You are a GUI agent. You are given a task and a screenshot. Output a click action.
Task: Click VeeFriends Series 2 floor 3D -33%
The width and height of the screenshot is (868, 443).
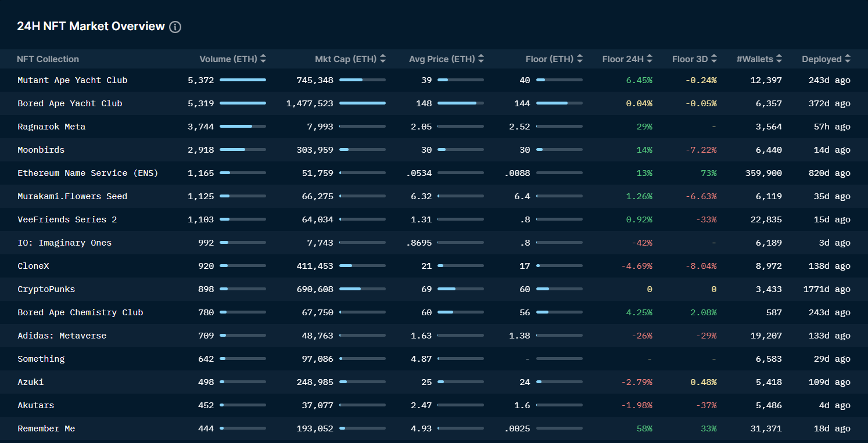706,219
